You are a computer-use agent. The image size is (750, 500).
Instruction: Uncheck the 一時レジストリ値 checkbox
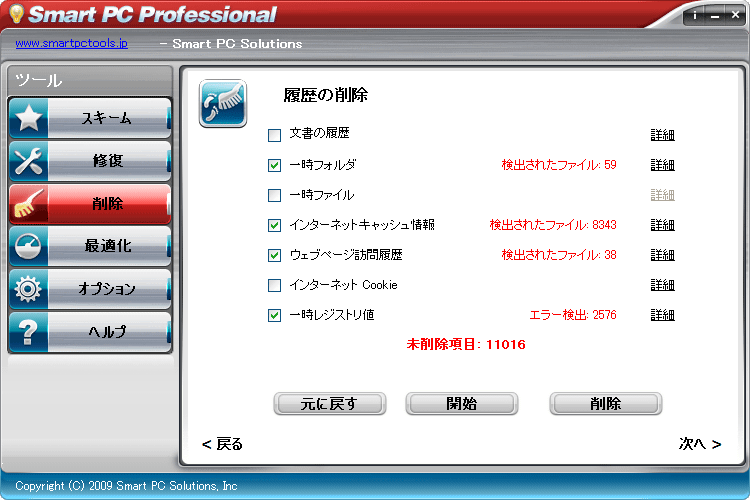click(274, 315)
